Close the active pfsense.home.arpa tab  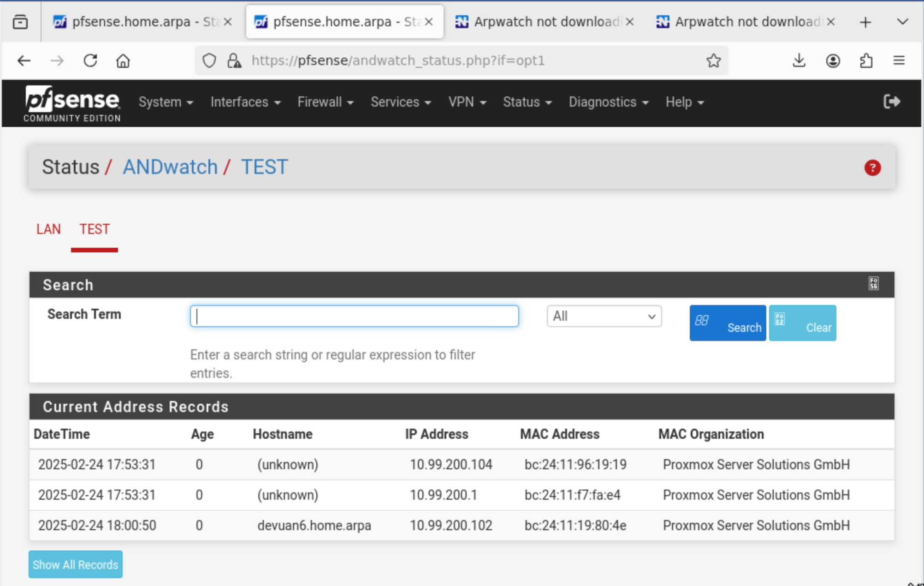point(429,22)
